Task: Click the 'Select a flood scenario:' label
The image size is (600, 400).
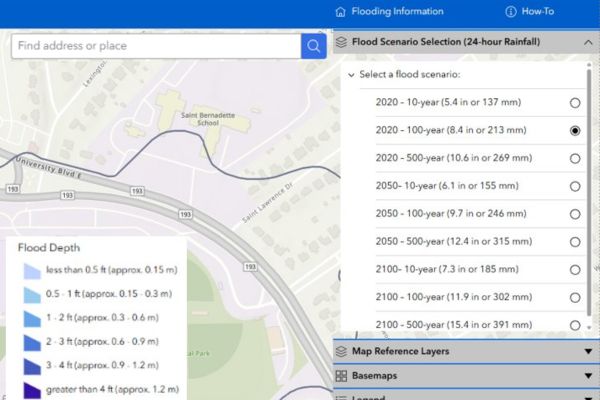Action: [x=410, y=74]
